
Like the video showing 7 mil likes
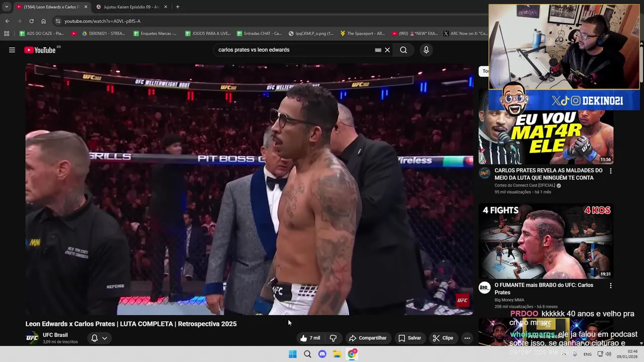pyautogui.click(x=310, y=338)
